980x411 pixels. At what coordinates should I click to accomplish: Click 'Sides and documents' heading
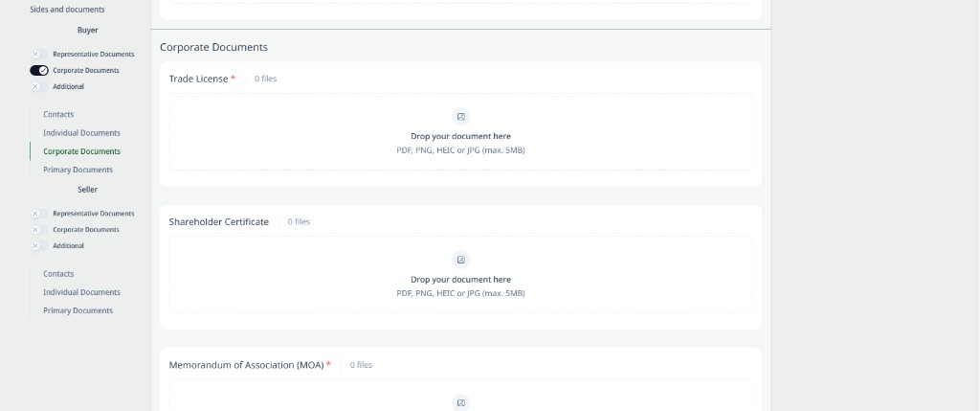coord(68,10)
